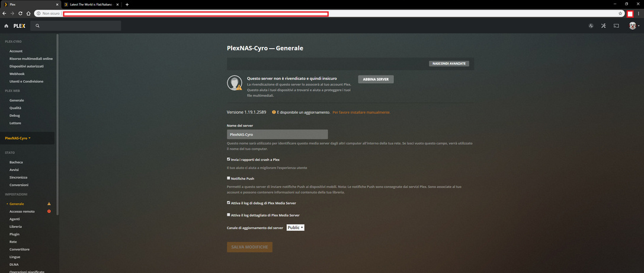
Task: Click the Generale yellow warning triangle
Action: pyautogui.click(x=49, y=204)
